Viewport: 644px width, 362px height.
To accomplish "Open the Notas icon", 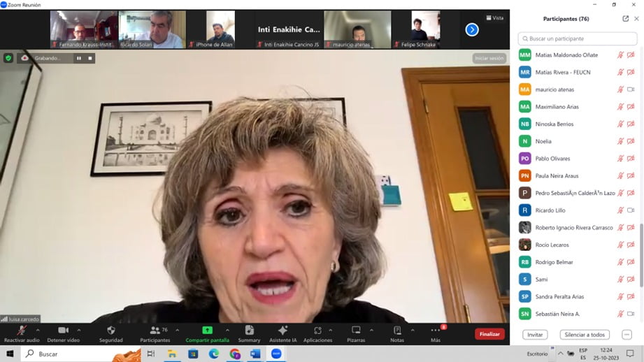I will pyautogui.click(x=397, y=330).
